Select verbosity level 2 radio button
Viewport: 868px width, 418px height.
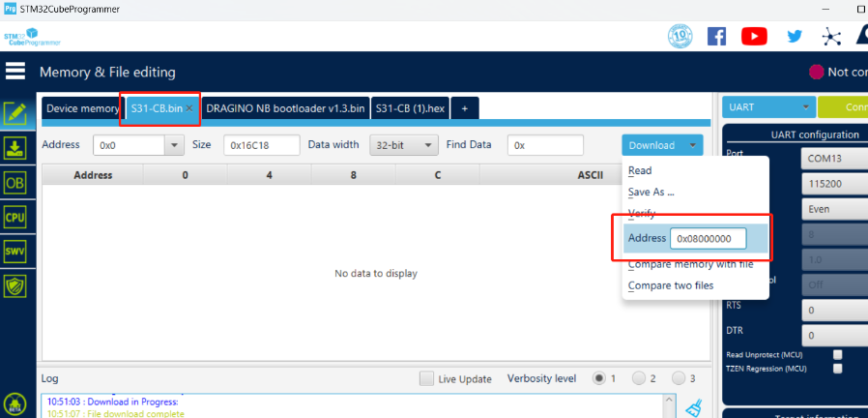(639, 378)
